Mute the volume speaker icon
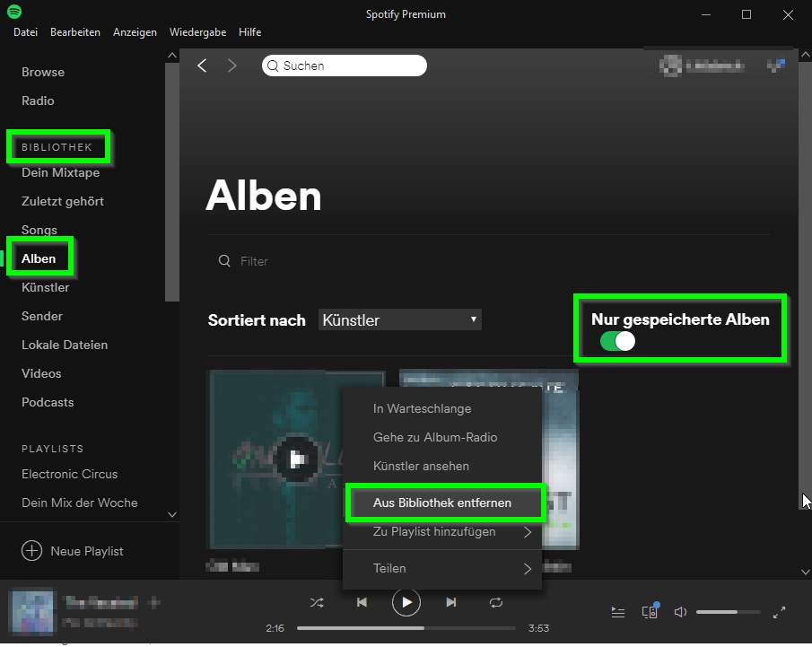The width and height of the screenshot is (812, 647). coord(680,612)
